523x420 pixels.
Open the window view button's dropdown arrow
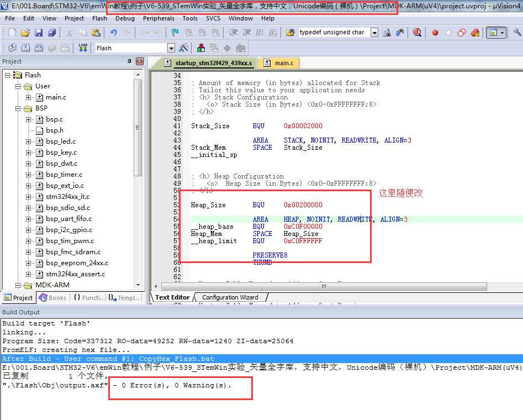(x=503, y=33)
